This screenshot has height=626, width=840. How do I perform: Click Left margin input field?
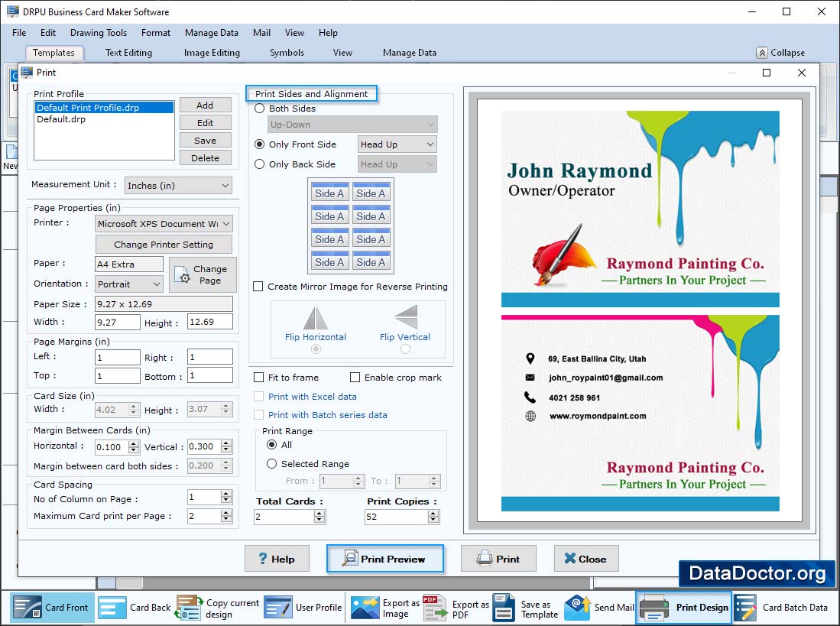pos(117,357)
